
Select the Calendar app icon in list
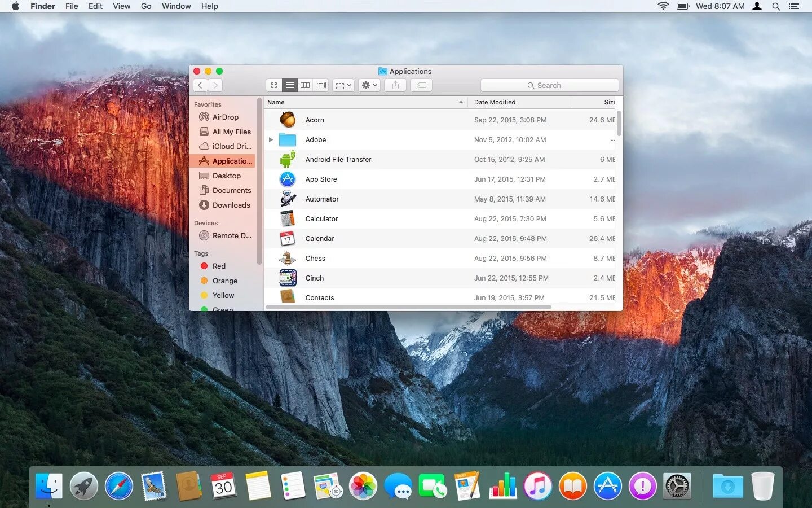tap(288, 238)
